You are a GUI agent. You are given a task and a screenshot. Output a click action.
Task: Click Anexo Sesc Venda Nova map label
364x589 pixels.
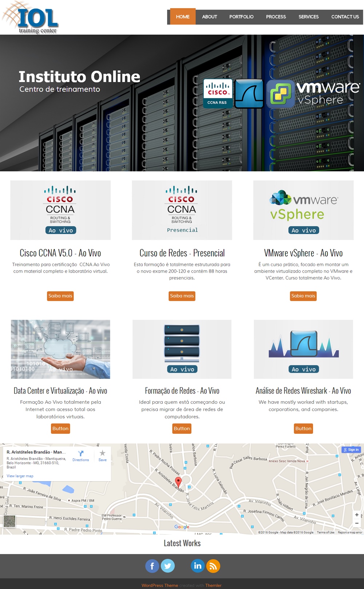(287, 461)
